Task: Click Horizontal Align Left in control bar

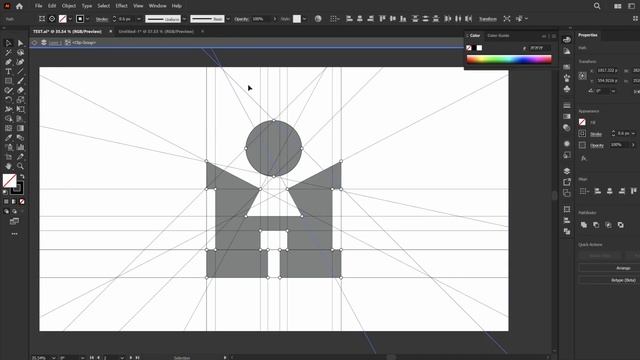Action: tap(349, 19)
